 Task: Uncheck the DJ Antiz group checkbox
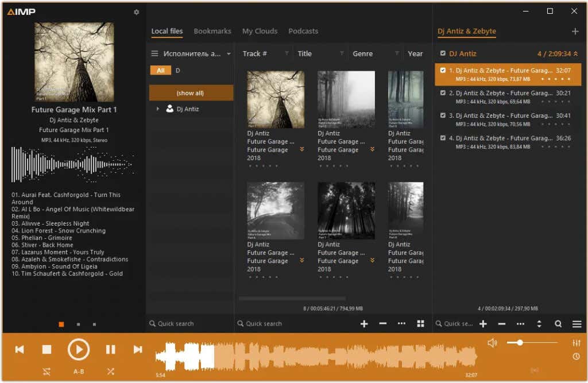(443, 53)
